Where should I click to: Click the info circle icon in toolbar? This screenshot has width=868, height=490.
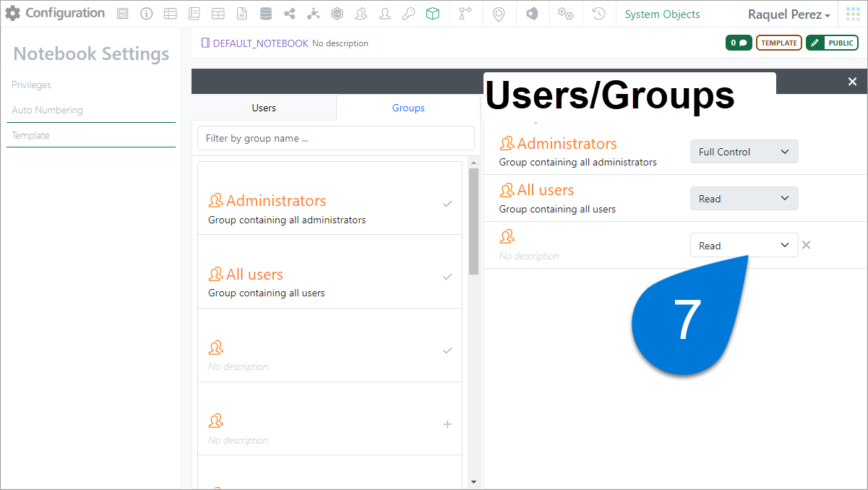click(x=146, y=14)
